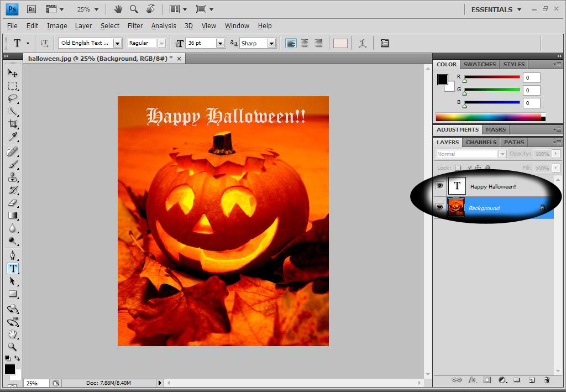Select the Rectangular Marquee tool
Image resolution: width=566 pixels, height=392 pixels.
pos(12,86)
